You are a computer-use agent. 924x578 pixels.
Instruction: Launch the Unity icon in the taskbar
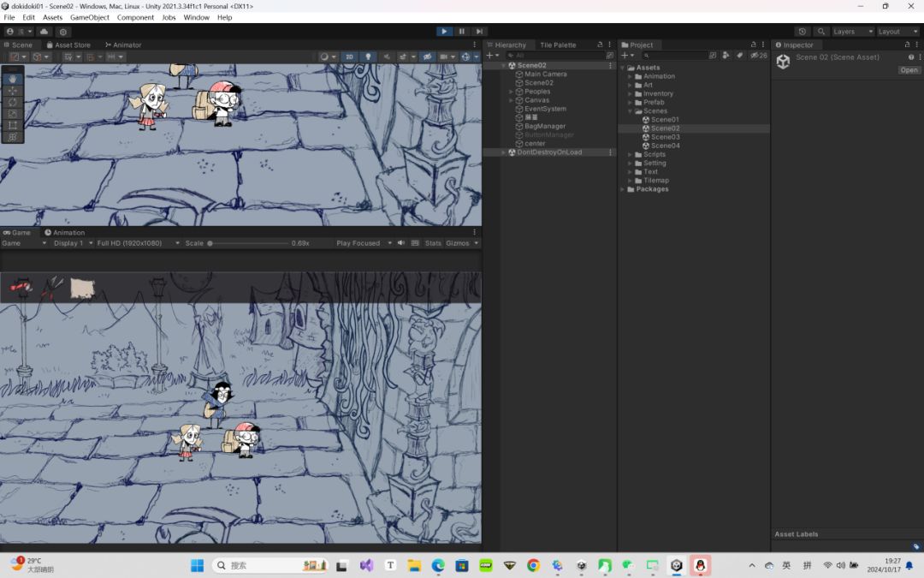677,565
